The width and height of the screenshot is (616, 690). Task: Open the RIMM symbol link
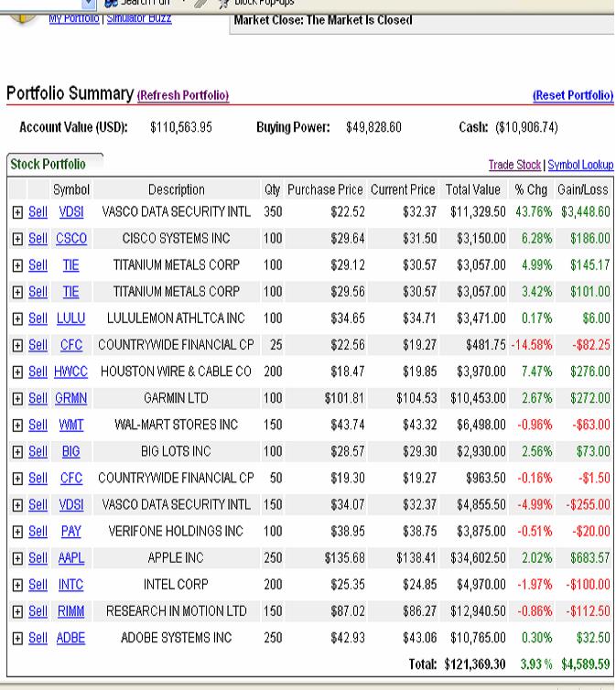(x=70, y=611)
